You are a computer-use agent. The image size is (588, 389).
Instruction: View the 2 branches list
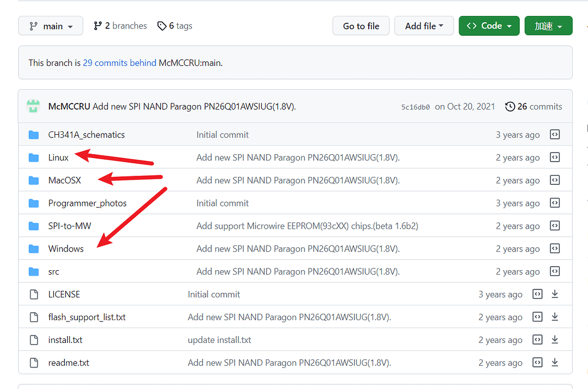click(120, 26)
